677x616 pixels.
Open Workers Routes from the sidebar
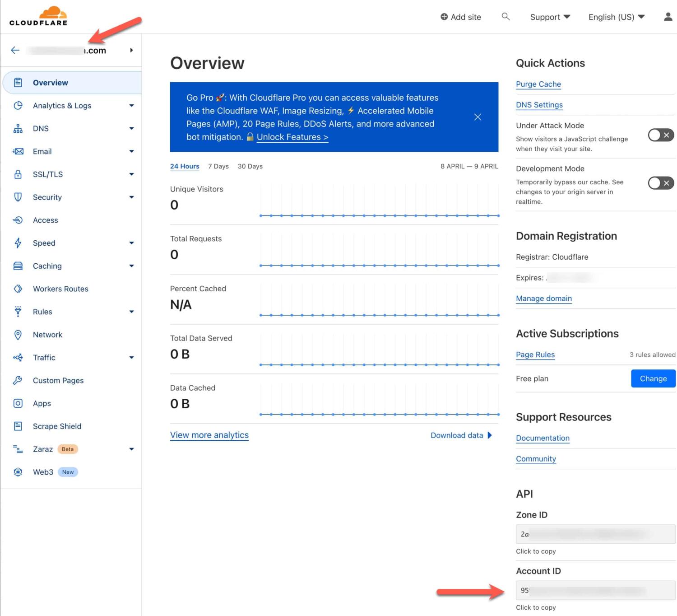pyautogui.click(x=60, y=289)
